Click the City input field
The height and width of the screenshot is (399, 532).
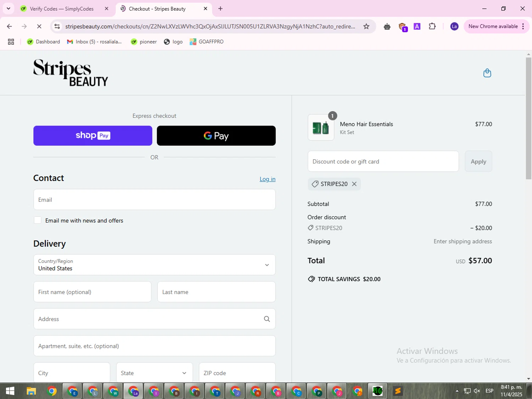point(72,373)
